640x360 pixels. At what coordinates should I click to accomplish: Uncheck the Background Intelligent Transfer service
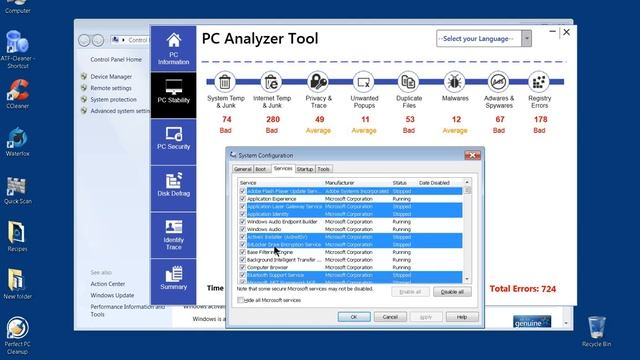pos(242,260)
